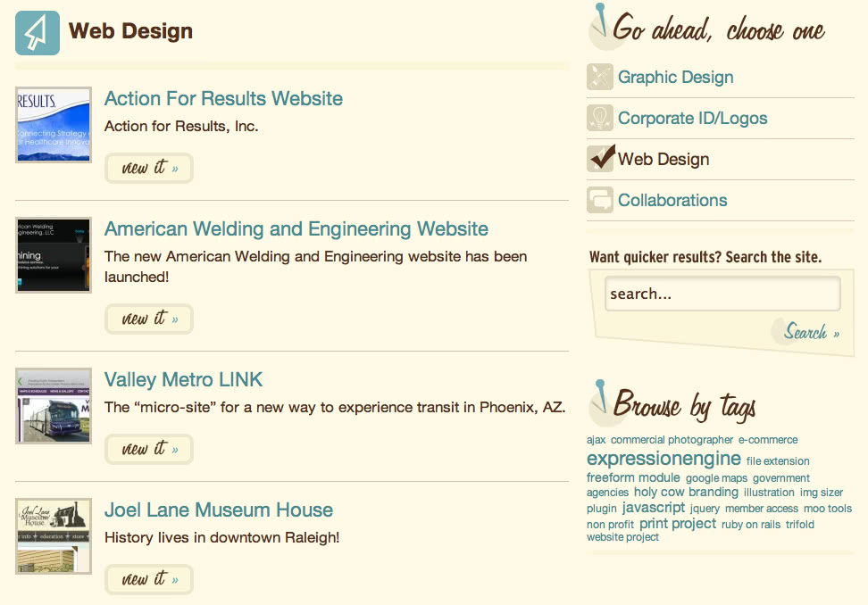Click the Graphic Design pencil icon
Viewport: 868px width, 605px height.
(600, 77)
